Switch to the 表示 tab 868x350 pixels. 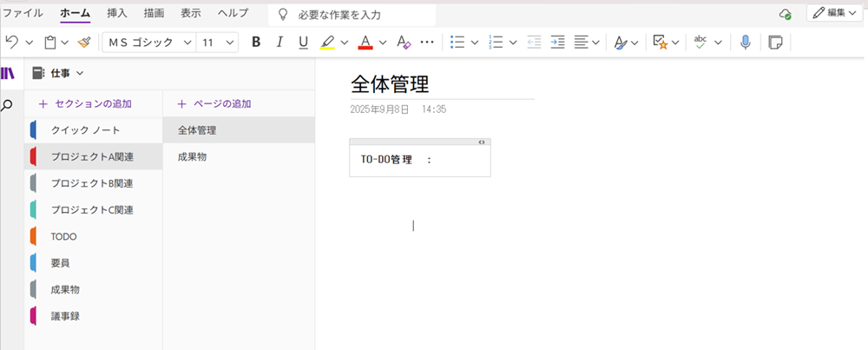pos(191,13)
